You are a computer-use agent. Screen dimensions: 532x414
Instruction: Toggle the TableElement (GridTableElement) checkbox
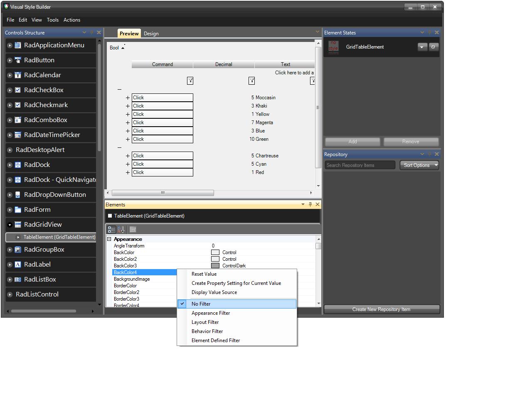click(x=110, y=216)
